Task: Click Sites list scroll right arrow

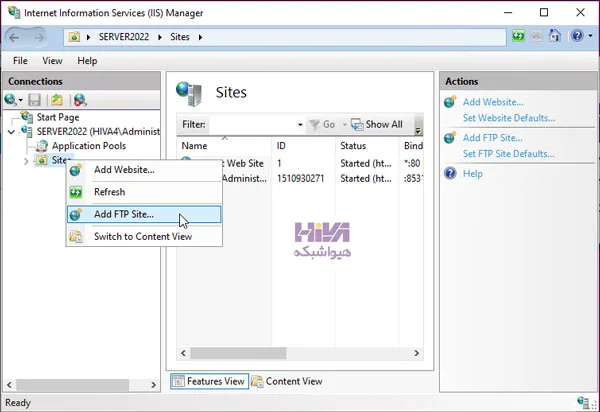Action: coord(417,353)
